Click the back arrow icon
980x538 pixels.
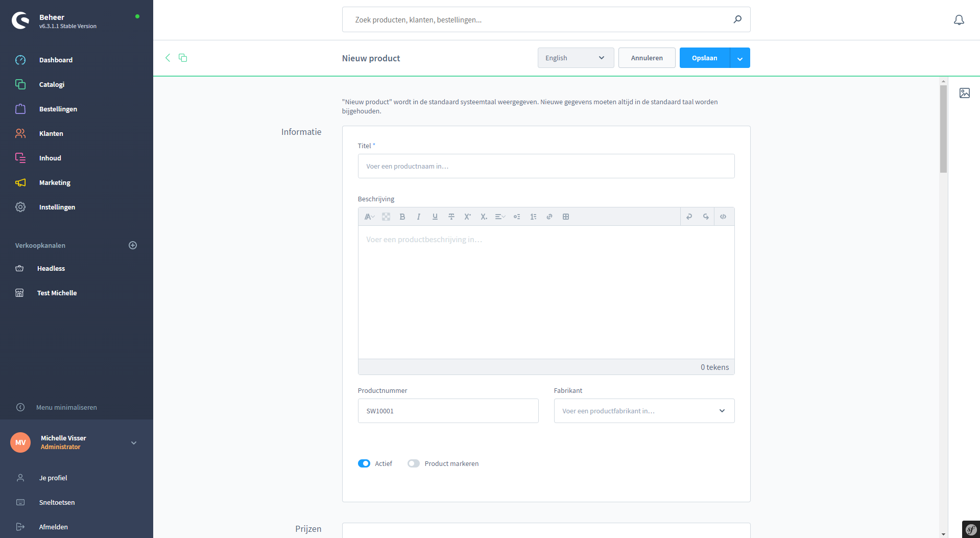168,58
